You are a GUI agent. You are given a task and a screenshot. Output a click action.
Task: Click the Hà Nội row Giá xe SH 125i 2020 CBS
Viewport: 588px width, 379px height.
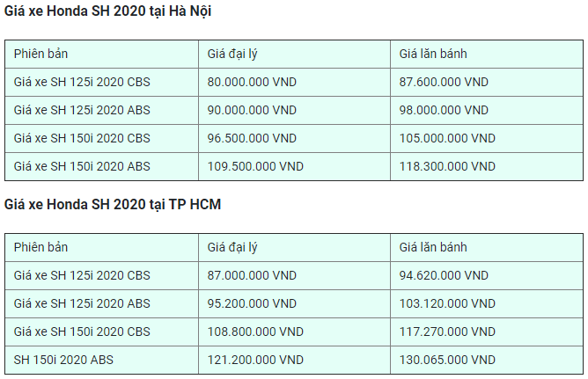click(294, 82)
